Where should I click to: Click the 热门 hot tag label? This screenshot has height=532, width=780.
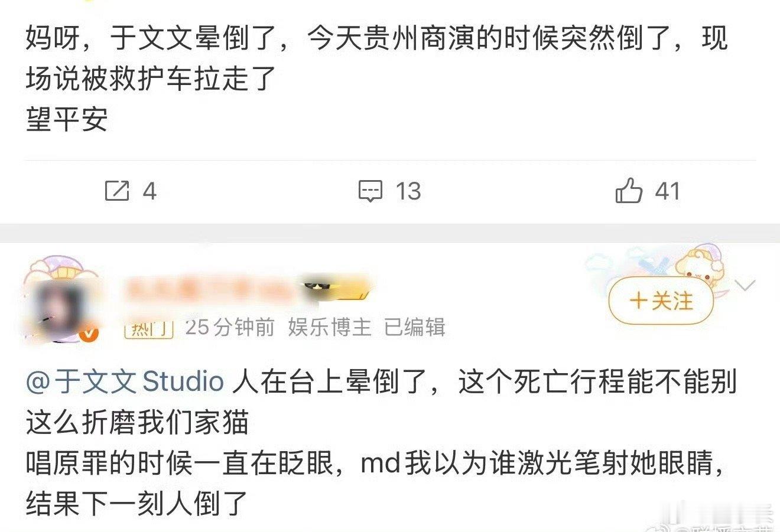[148, 328]
